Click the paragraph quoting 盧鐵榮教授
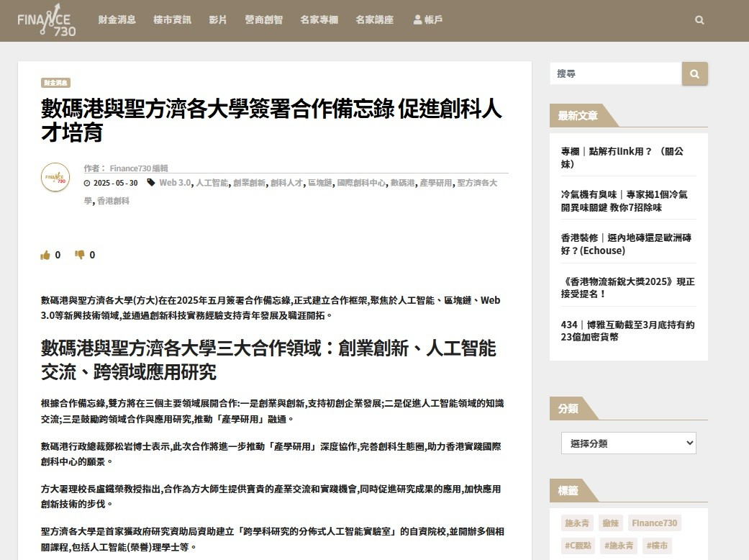The height and width of the screenshot is (560, 749). (271, 497)
